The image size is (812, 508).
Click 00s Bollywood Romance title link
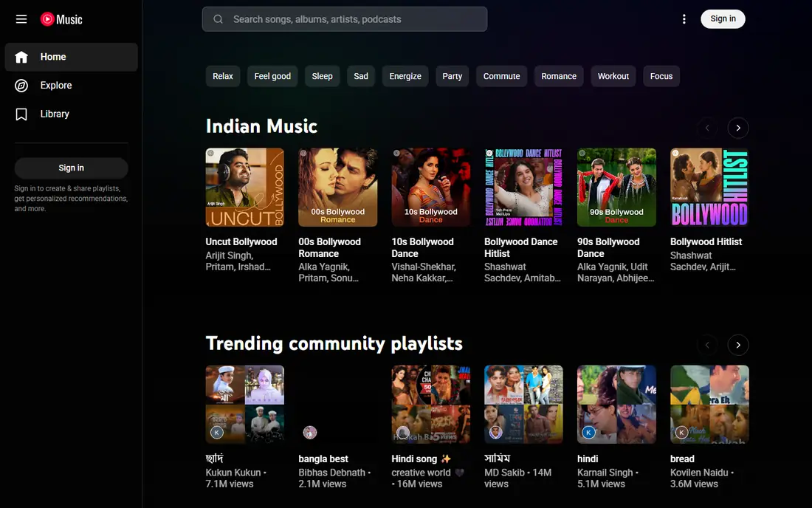tap(329, 247)
